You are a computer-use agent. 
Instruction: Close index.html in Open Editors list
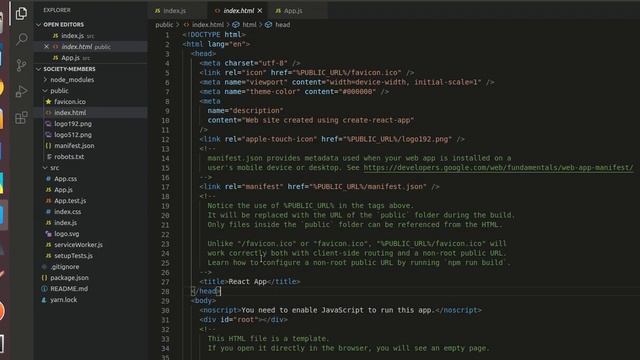pos(46,47)
